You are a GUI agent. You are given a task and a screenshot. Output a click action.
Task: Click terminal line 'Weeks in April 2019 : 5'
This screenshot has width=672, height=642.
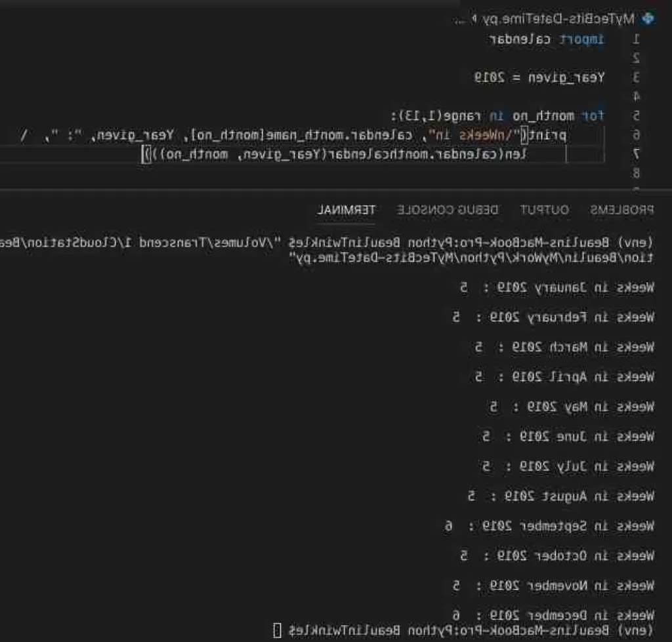click(x=564, y=377)
